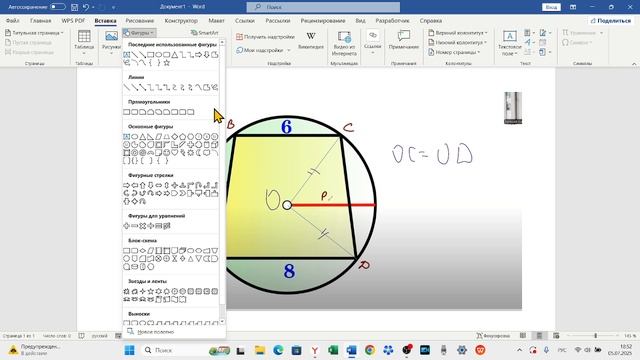
Task: Switch to the WPS PDF tab
Action: [x=73, y=20]
